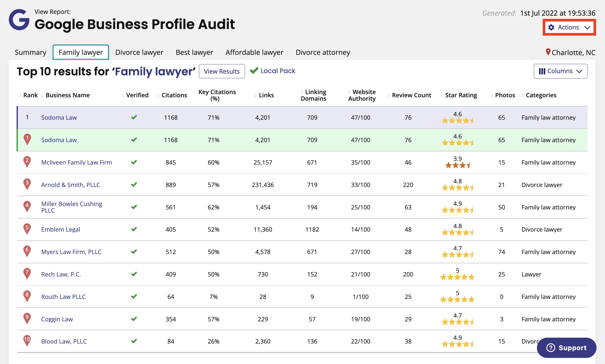The image size is (605, 364).
Task: Sort by Photos column header
Action: [503, 95]
